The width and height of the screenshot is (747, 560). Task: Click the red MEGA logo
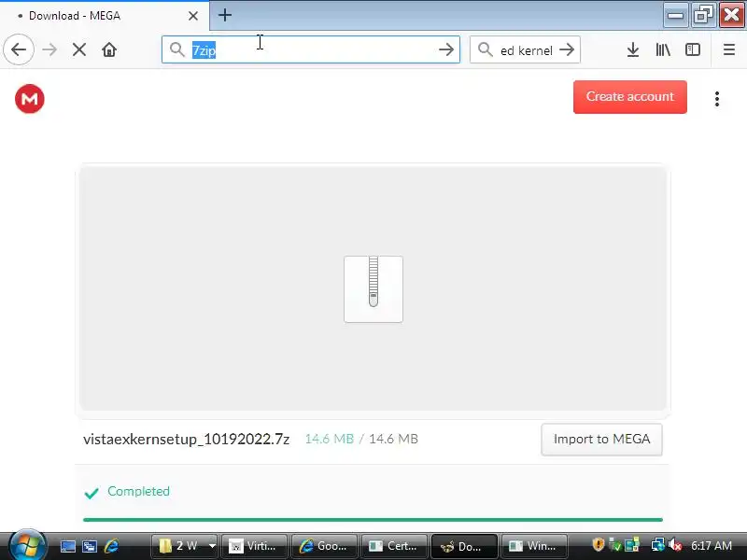30,99
